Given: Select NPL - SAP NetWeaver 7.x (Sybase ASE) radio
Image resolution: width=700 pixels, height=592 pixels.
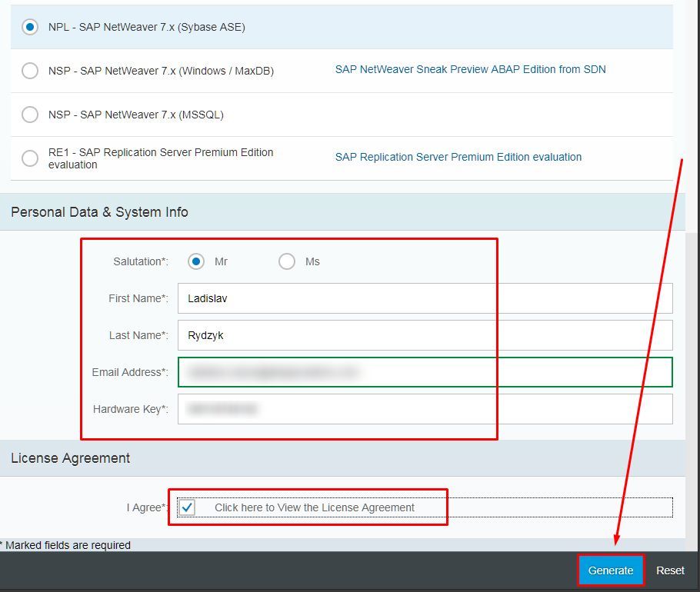Looking at the screenshot, I should click(30, 27).
